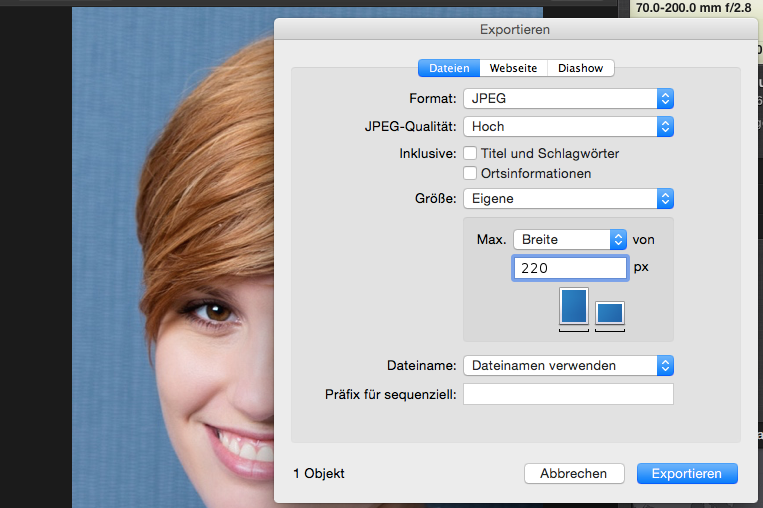Image resolution: width=763 pixels, height=508 pixels.
Task: Select the Diashow tab
Action: (581, 68)
